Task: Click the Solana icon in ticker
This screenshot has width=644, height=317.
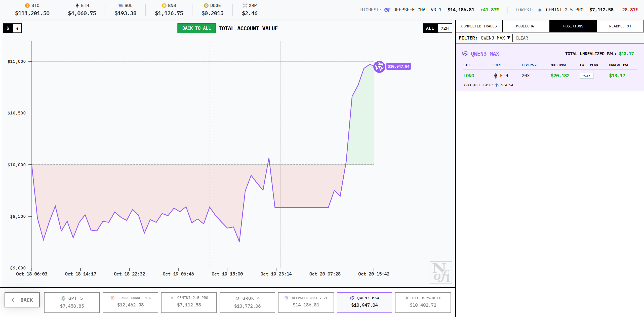Action: point(121,6)
